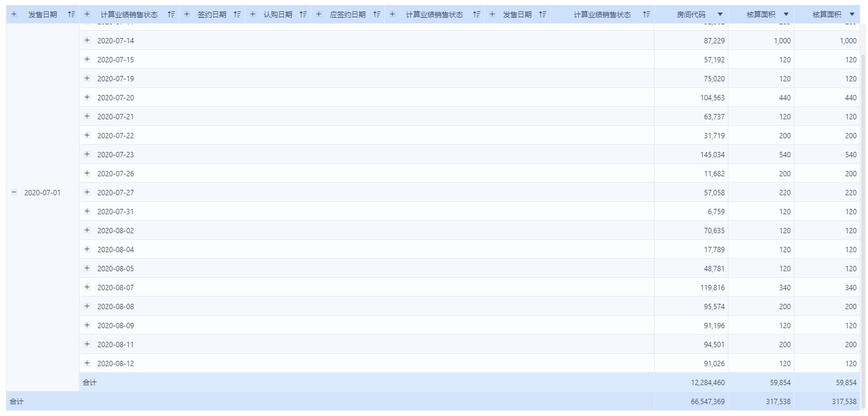Select the 87,229 value cell
Viewport: 868px width, 416px height.
tap(692, 40)
